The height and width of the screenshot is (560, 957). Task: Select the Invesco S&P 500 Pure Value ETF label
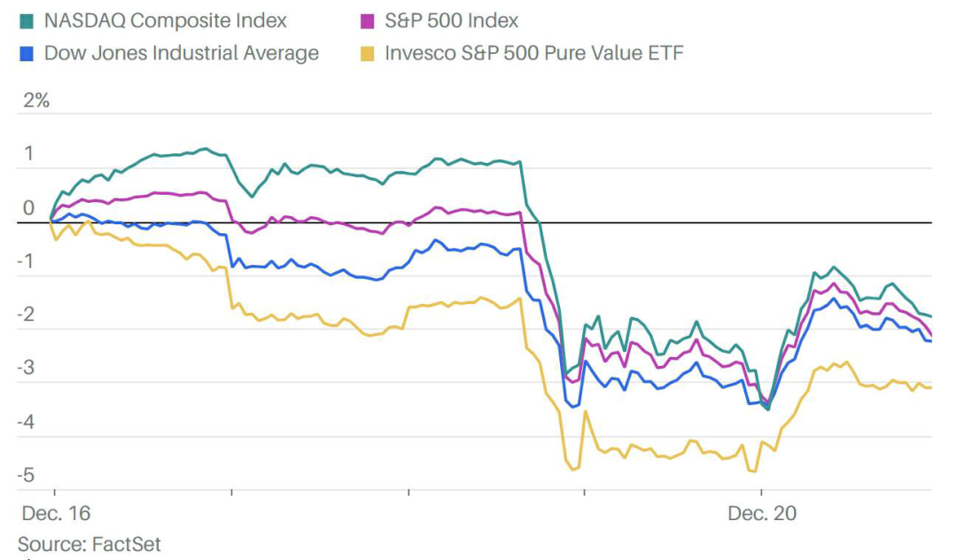(x=534, y=53)
